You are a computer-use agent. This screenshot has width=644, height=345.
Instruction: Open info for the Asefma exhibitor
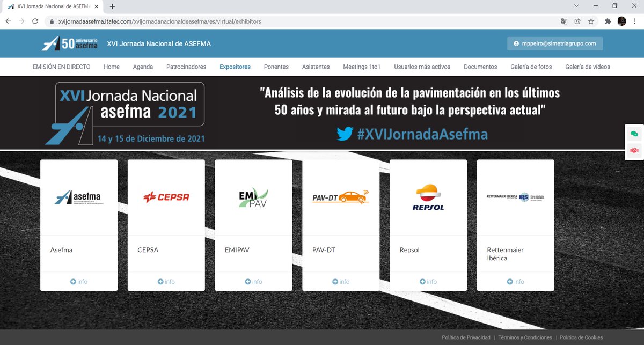(x=79, y=282)
